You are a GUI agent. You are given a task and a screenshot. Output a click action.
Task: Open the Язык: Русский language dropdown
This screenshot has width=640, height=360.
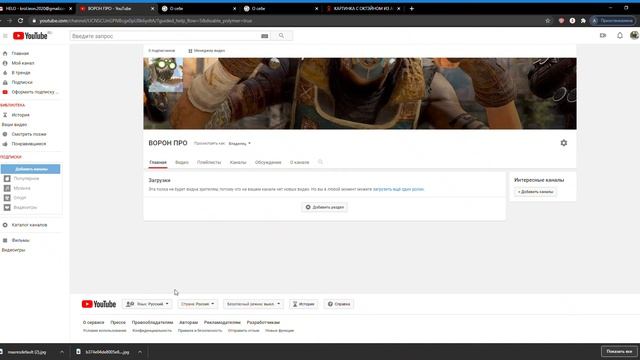coord(147,304)
